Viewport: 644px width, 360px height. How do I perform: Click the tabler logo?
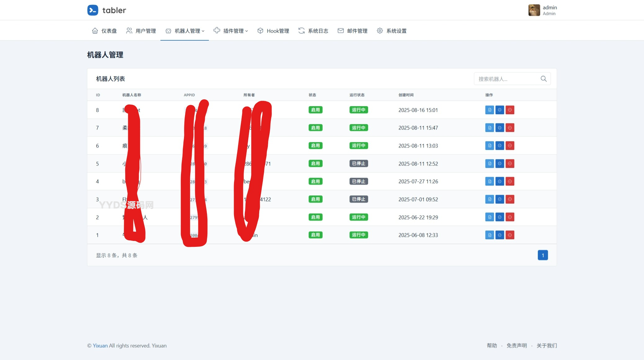click(106, 10)
